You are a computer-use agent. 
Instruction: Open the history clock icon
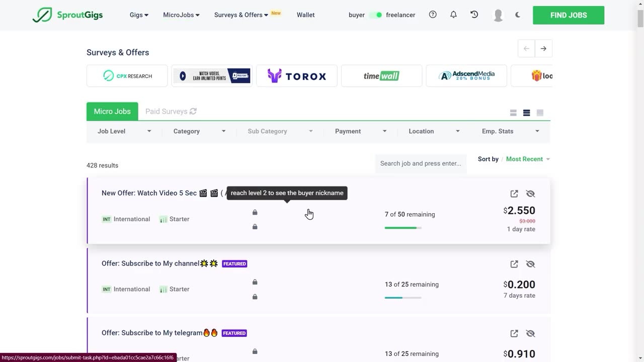[474, 15]
